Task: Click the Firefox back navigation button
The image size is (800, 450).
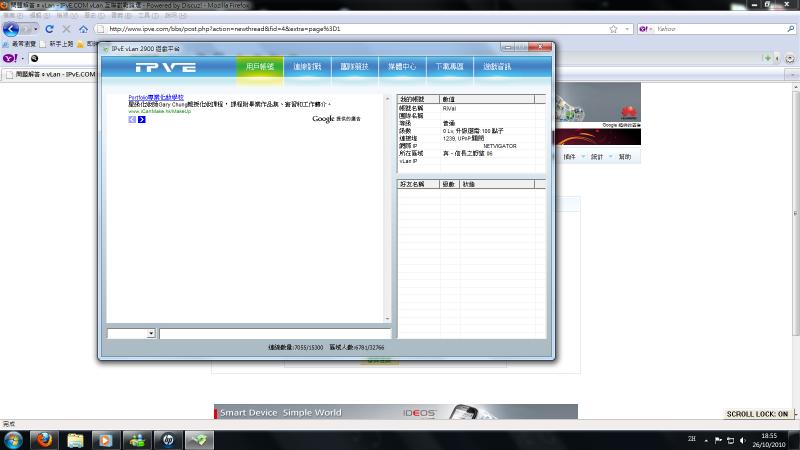Action: coord(12,29)
